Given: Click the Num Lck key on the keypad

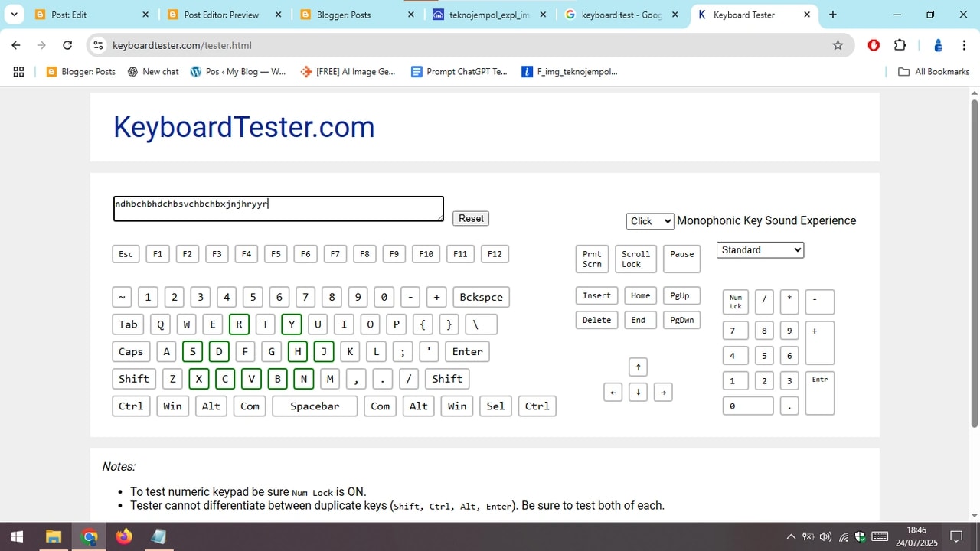Looking at the screenshot, I should [736, 302].
